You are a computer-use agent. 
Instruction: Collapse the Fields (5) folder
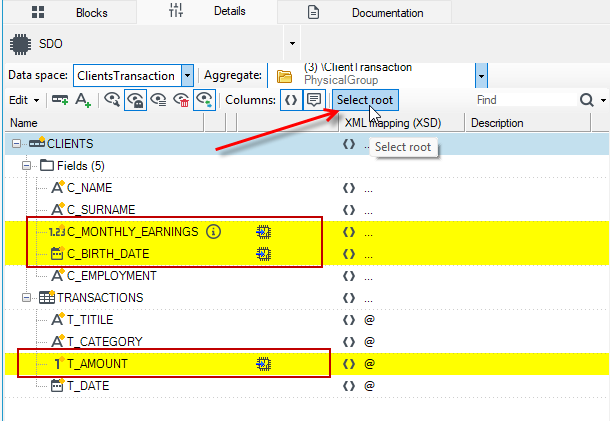(26, 166)
